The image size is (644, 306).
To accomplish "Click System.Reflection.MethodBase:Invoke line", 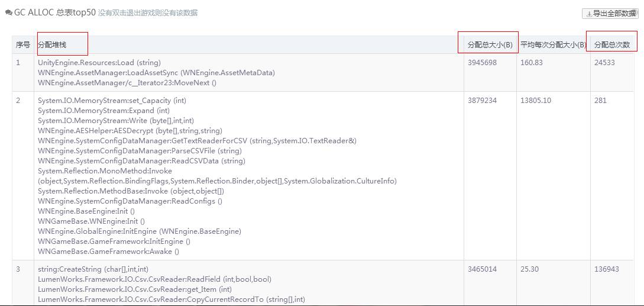I will (x=131, y=191).
